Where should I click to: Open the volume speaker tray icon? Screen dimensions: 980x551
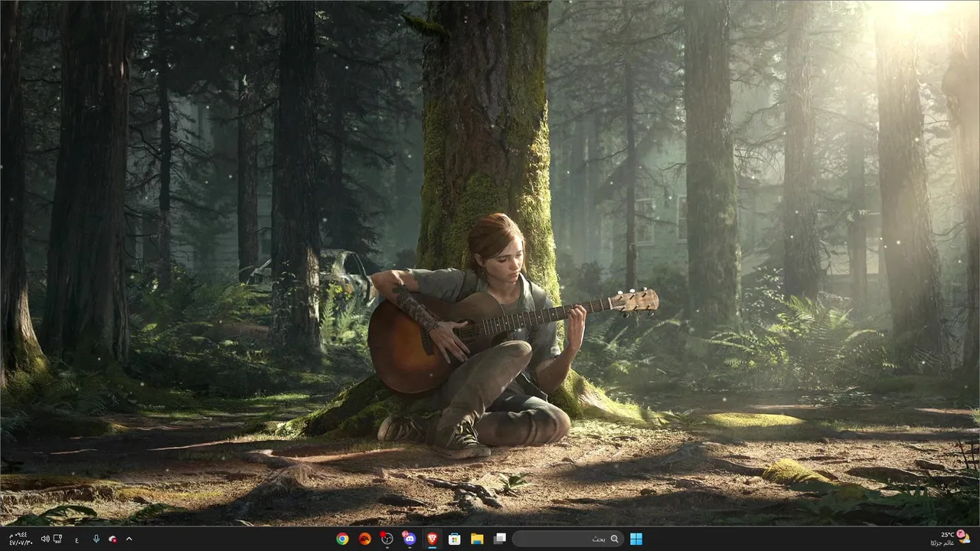[x=45, y=539]
